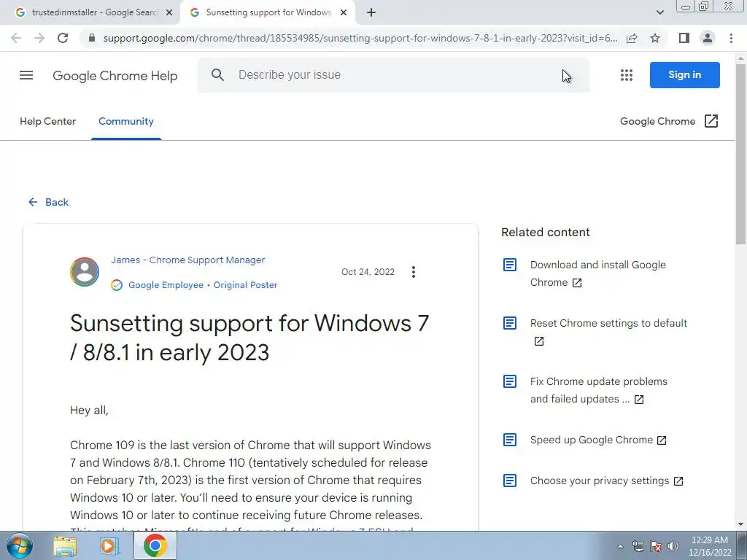Viewport: 747px width, 560px height.
Task: Open James - Chrome Support Manager profile
Action: 187,260
